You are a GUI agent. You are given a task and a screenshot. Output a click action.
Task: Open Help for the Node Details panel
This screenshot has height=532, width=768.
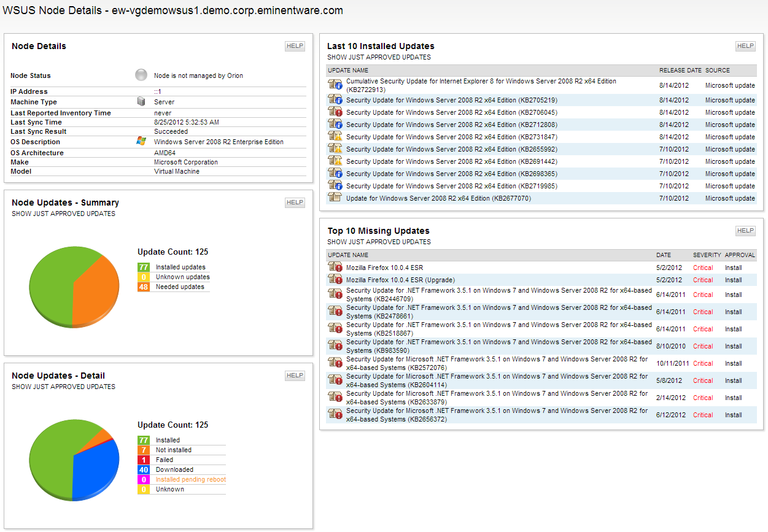click(295, 46)
